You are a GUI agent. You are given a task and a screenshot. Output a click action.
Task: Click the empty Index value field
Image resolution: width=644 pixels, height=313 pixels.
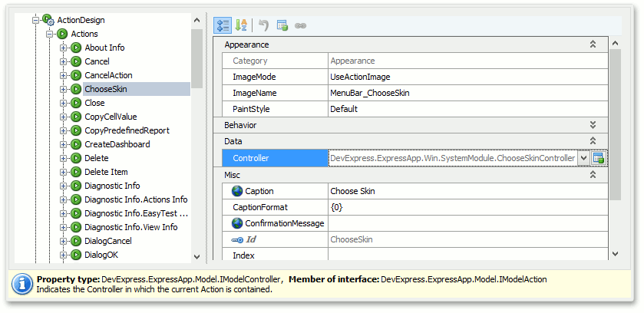467,255
